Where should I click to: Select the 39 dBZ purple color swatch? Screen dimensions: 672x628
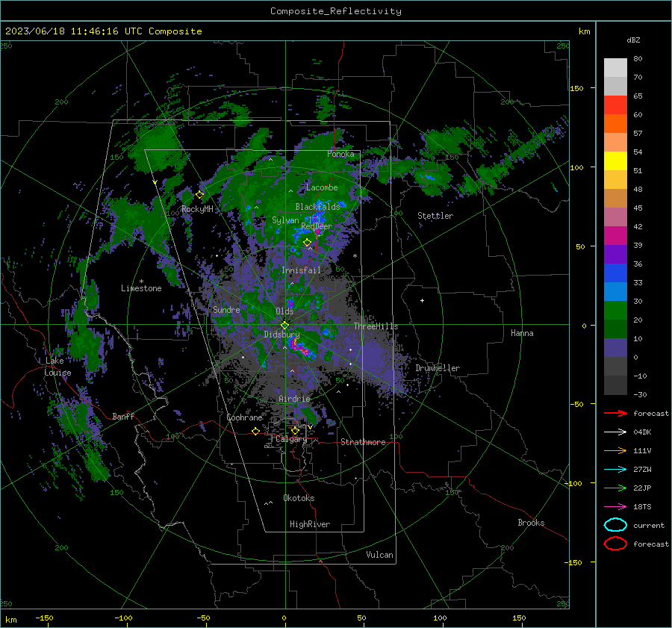click(x=615, y=254)
